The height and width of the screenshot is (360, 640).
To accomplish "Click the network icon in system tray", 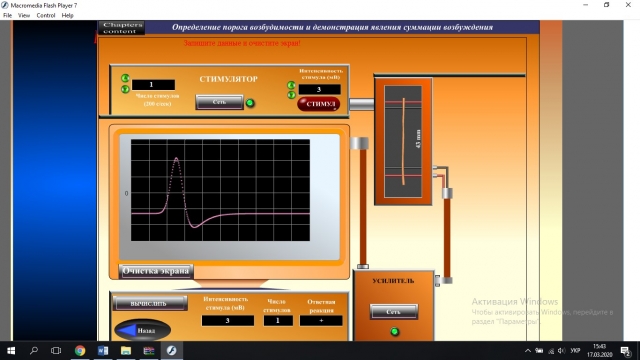I will coord(551,351).
